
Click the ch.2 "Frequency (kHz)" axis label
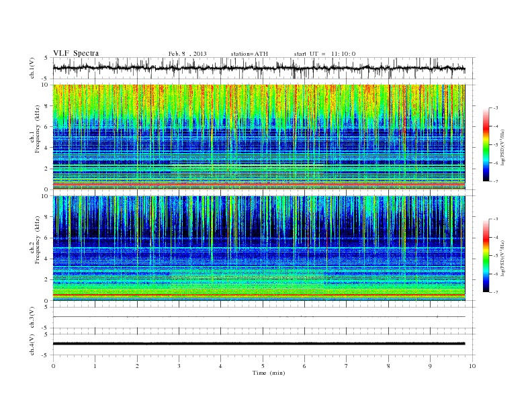(38, 240)
